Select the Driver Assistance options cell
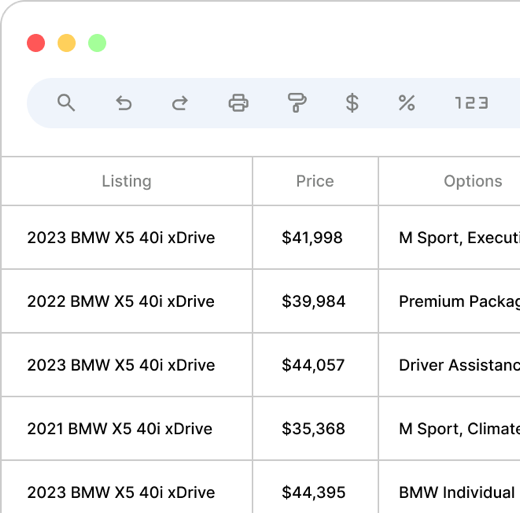Screen dimensions: 520x513 pyautogui.click(x=449, y=365)
